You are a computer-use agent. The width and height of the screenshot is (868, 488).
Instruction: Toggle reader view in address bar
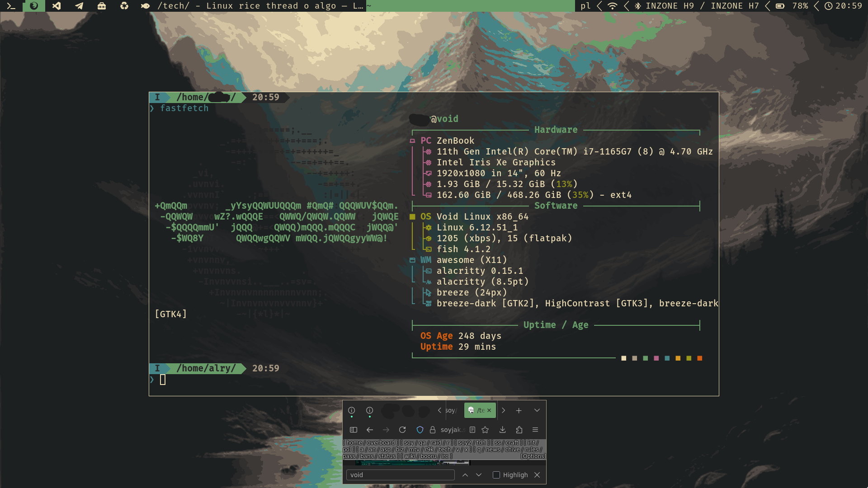tap(472, 430)
